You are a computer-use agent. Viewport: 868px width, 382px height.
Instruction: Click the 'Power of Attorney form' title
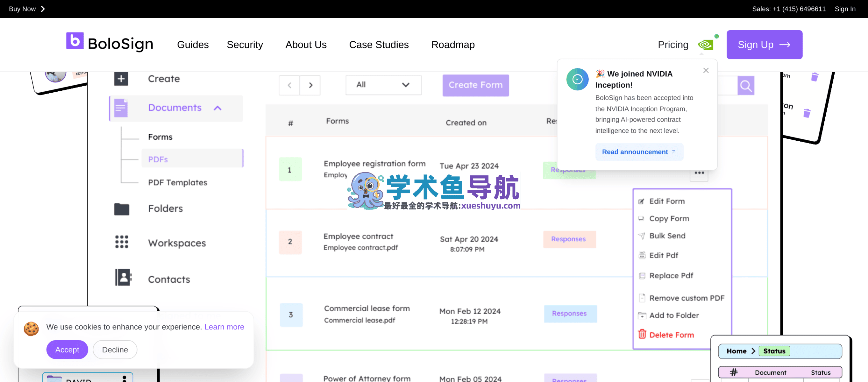[x=367, y=378]
